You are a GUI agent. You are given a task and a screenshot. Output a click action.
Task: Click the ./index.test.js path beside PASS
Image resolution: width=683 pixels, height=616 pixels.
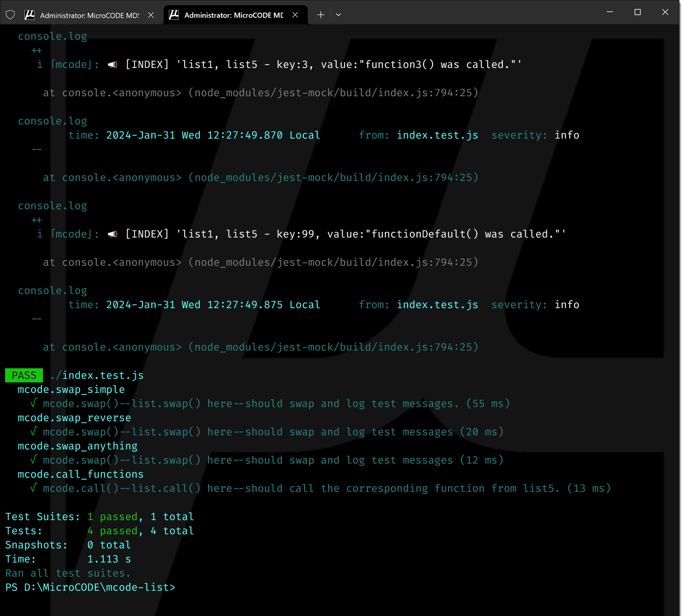[x=97, y=375]
